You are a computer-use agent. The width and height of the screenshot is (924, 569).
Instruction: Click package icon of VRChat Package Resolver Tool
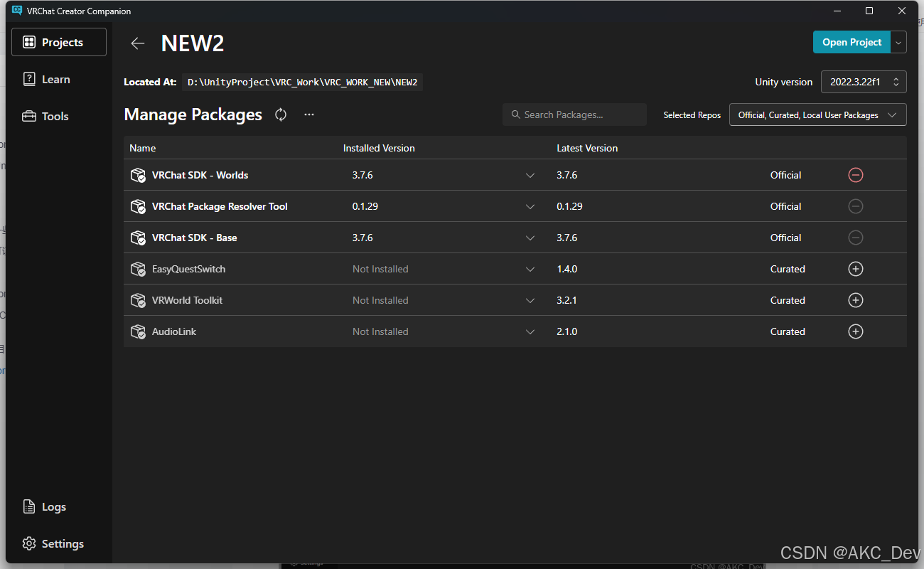[x=138, y=206]
